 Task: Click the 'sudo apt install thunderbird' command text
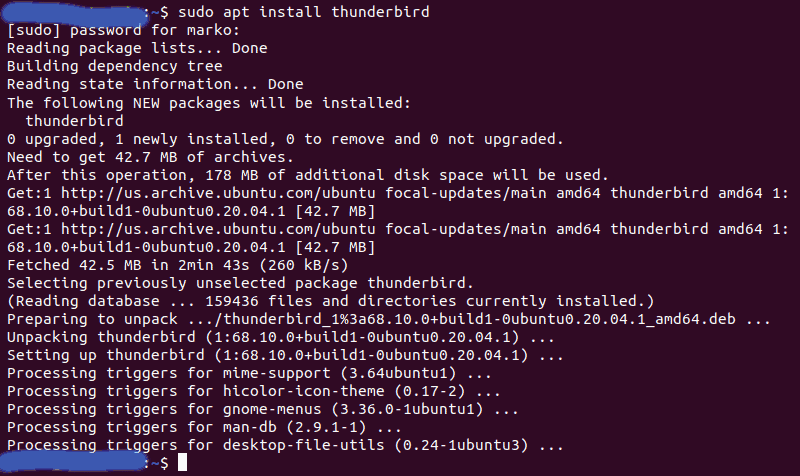click(x=304, y=12)
